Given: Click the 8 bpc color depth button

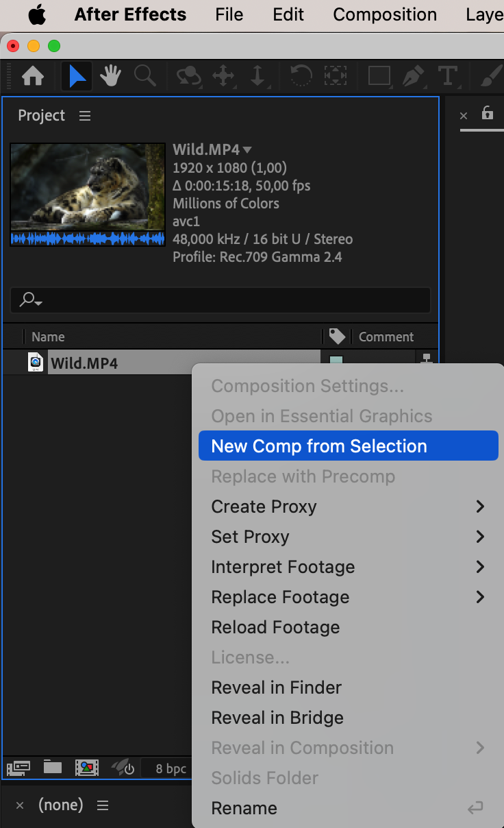Looking at the screenshot, I should [171, 768].
